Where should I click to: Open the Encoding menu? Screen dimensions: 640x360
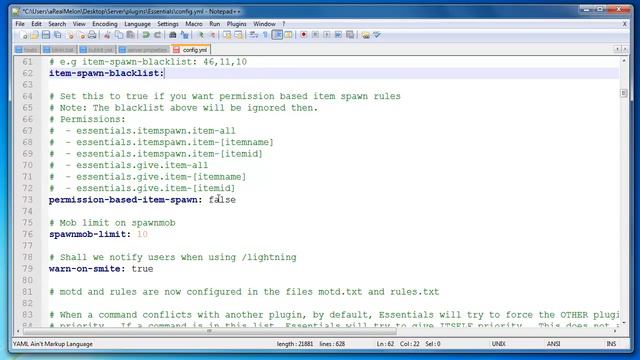pos(105,24)
